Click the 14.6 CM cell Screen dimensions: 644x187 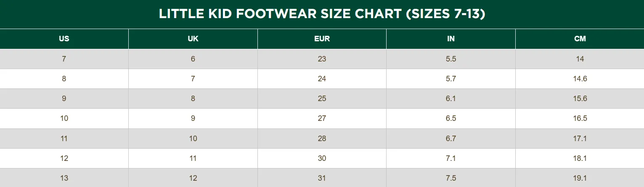580,79
